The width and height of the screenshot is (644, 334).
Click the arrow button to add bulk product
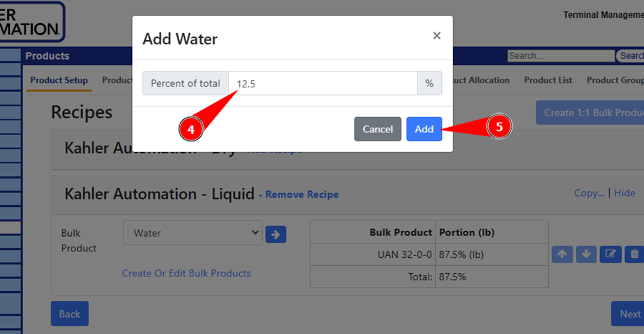tap(275, 233)
